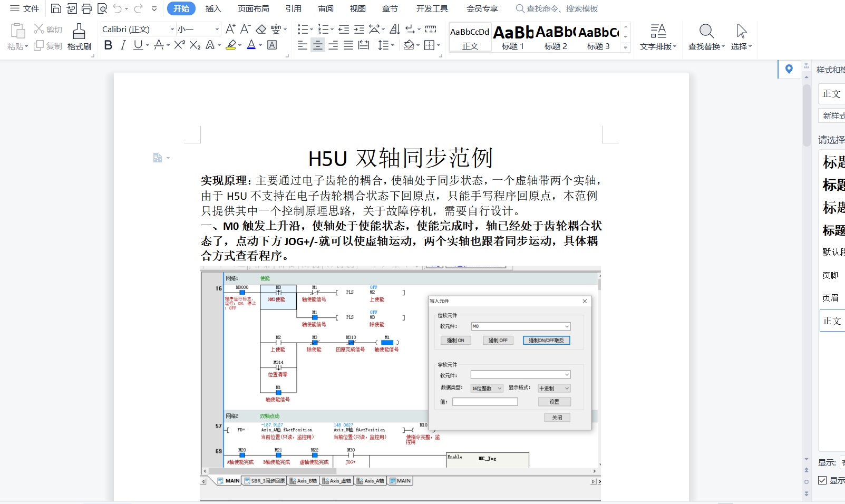Toggle subscript formatting

point(195,45)
